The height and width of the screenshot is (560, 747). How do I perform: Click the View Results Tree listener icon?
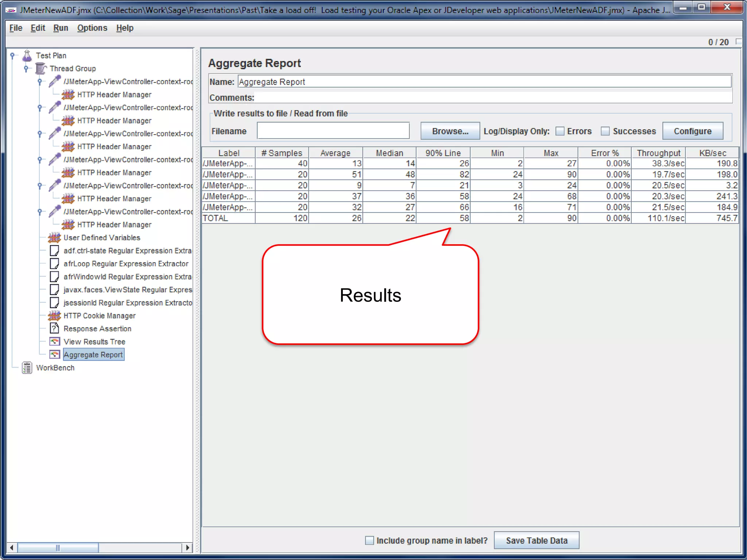54,342
